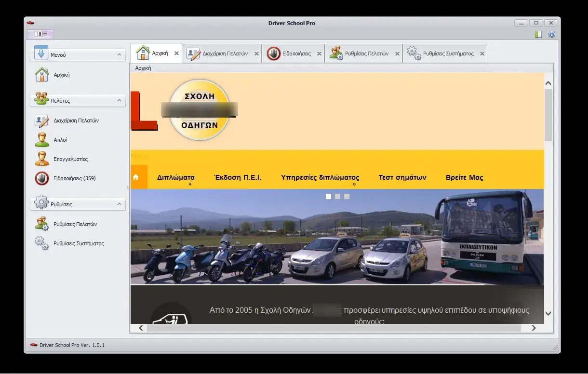Close the Ειδοποιήσεις tab
This screenshot has height=374, width=588.
point(319,53)
